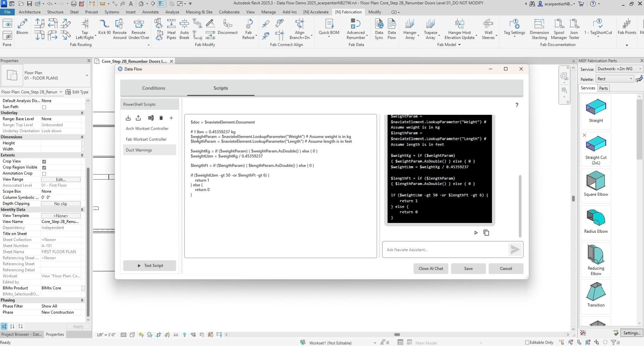This screenshot has height=346, width=644.
Task: Close the Core_Step 2B view tab
Action: [171, 61]
